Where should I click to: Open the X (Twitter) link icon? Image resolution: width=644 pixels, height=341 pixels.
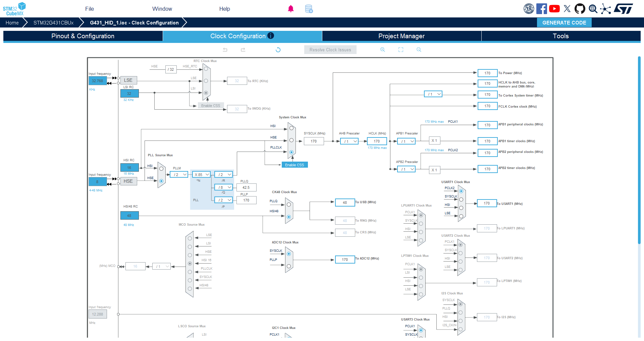pyautogui.click(x=567, y=9)
